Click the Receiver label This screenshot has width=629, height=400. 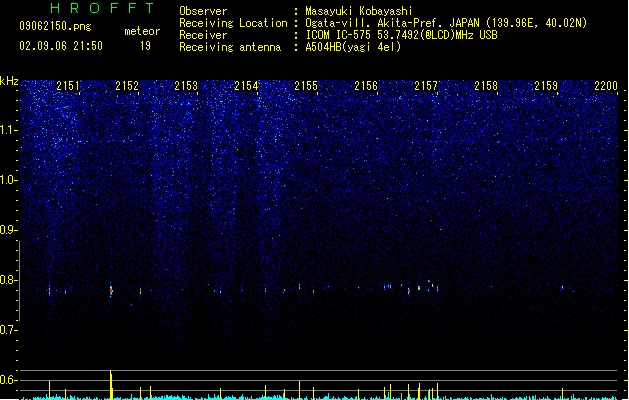[203, 35]
